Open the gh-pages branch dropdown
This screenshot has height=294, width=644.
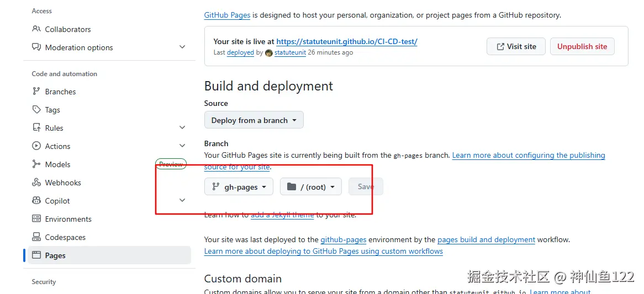pyautogui.click(x=239, y=187)
